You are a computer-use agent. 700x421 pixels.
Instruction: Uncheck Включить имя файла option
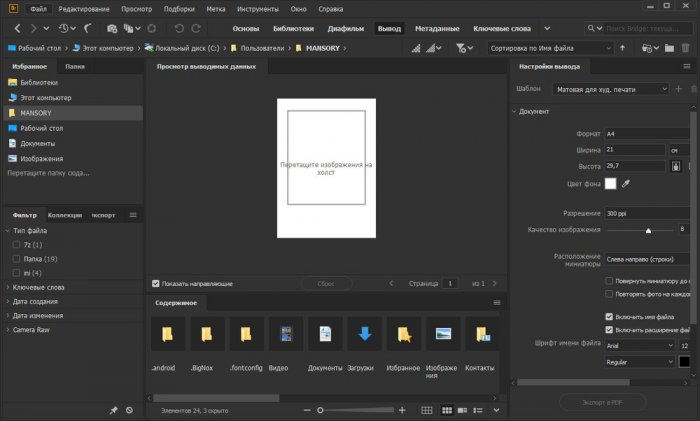pyautogui.click(x=610, y=316)
